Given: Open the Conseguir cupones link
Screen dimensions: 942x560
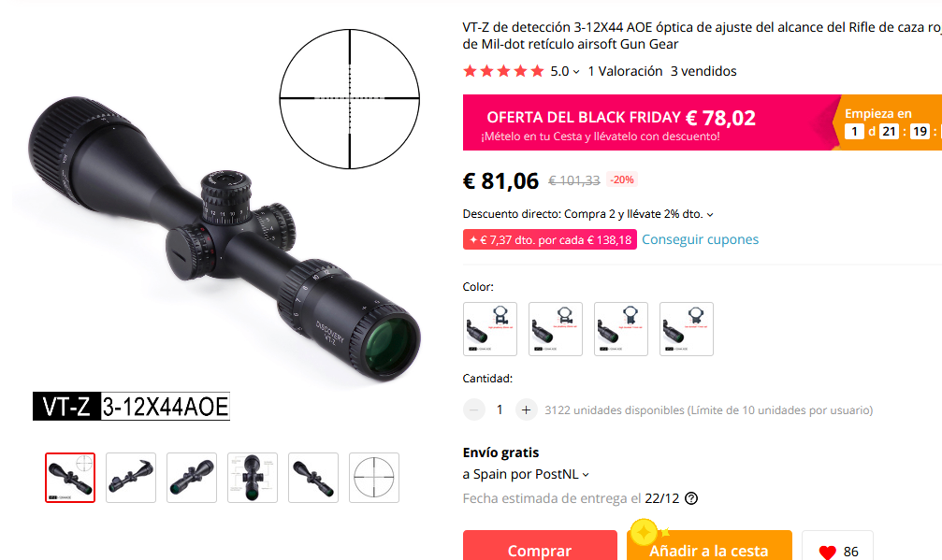Looking at the screenshot, I should 700,239.
